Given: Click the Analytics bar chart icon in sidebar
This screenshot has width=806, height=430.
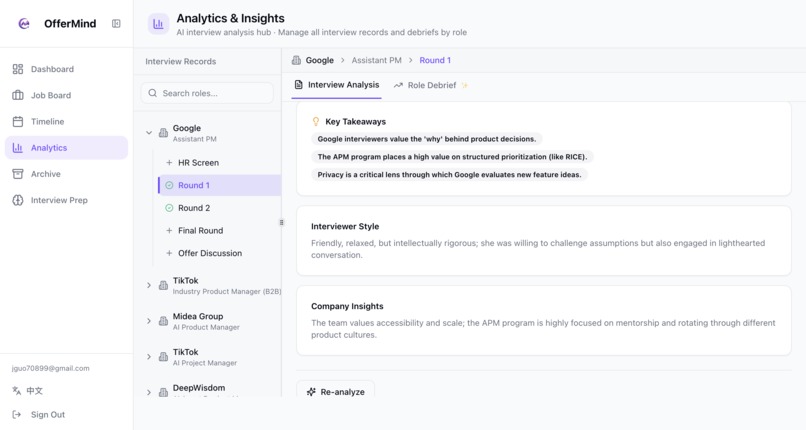Looking at the screenshot, I should pyautogui.click(x=18, y=147).
